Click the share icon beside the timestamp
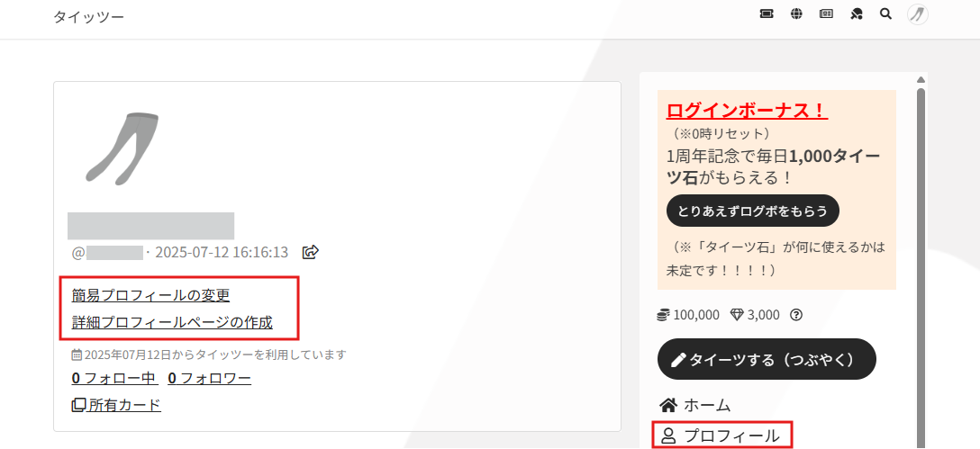The width and height of the screenshot is (980, 449). (x=311, y=252)
